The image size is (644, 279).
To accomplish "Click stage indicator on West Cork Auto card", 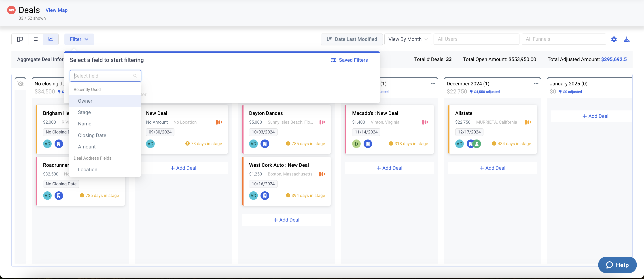I will (x=322, y=174).
